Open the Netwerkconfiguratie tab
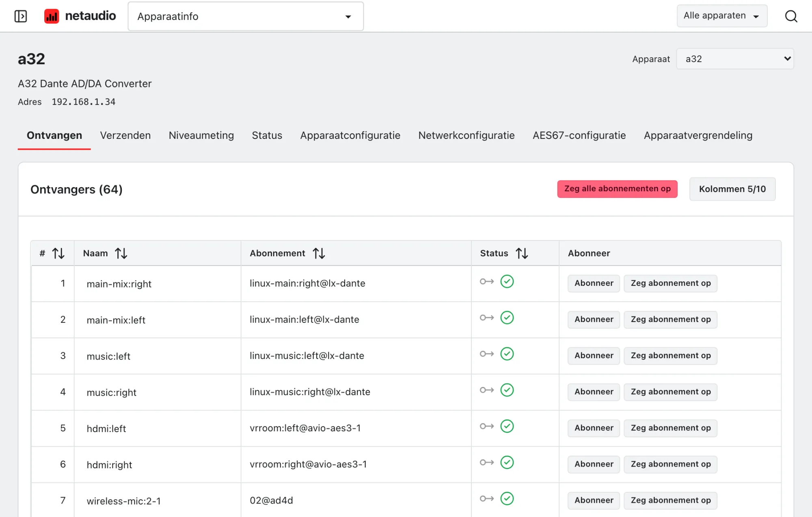812x517 pixels. point(466,135)
